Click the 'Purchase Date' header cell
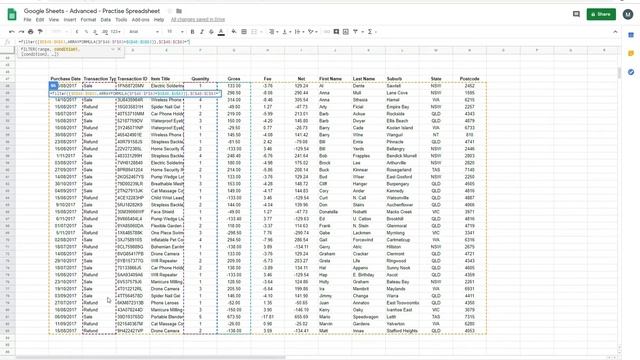The width and height of the screenshot is (640, 360). [x=65, y=79]
